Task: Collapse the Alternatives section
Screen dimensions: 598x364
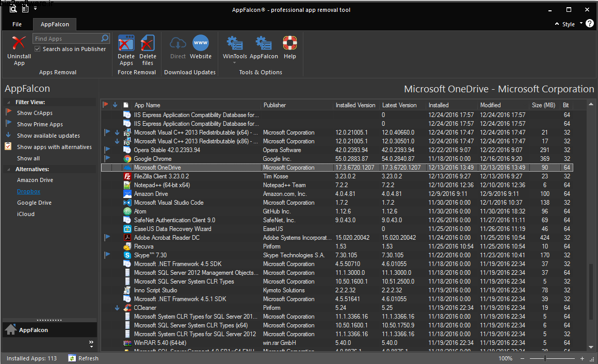Action: (9, 169)
